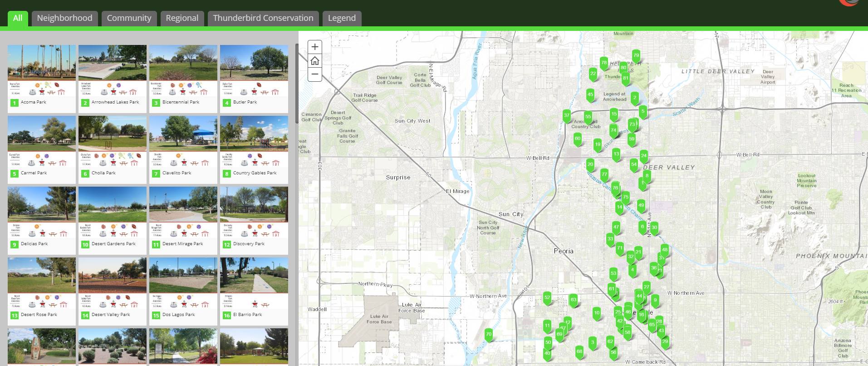
Task: Click number 16 badge on El Barrio Park
Action: click(227, 315)
